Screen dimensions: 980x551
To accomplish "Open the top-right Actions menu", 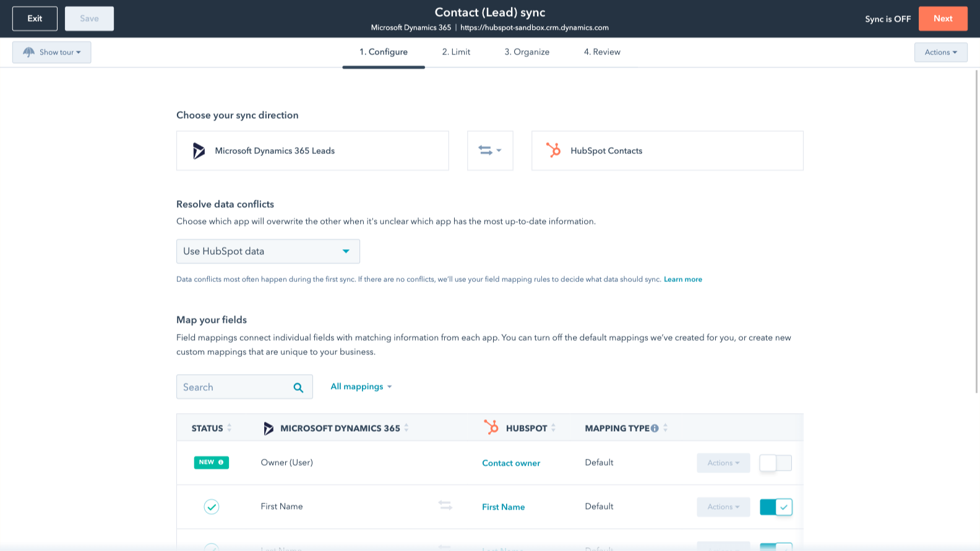I will [x=940, y=52].
